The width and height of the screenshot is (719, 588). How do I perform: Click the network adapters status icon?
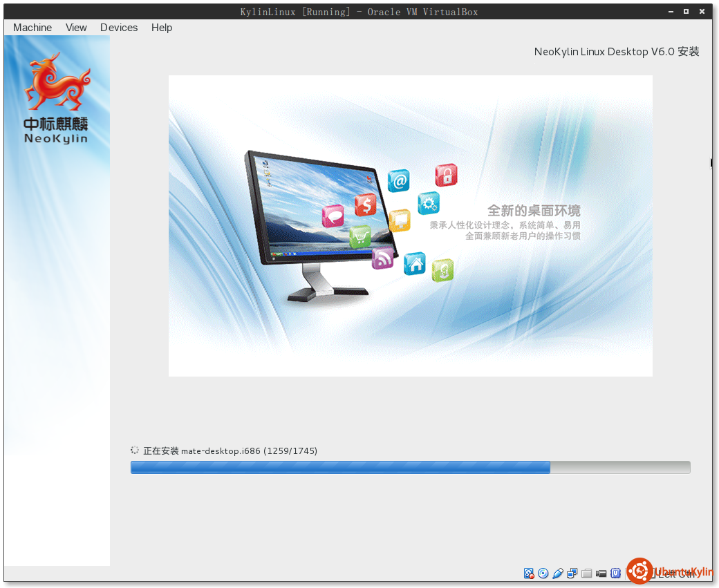572,573
